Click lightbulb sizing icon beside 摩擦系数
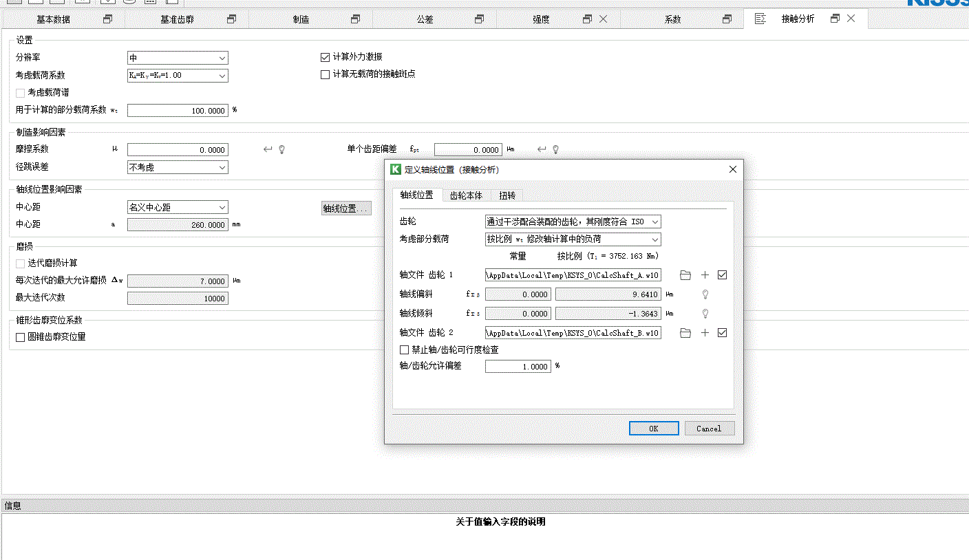Viewport: 969px width, 560px height. click(x=281, y=149)
